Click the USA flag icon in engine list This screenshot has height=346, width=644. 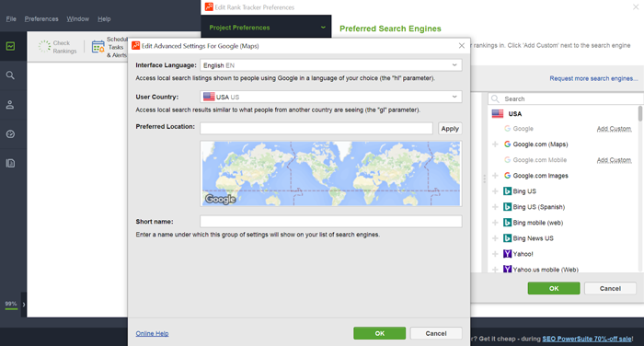point(498,114)
